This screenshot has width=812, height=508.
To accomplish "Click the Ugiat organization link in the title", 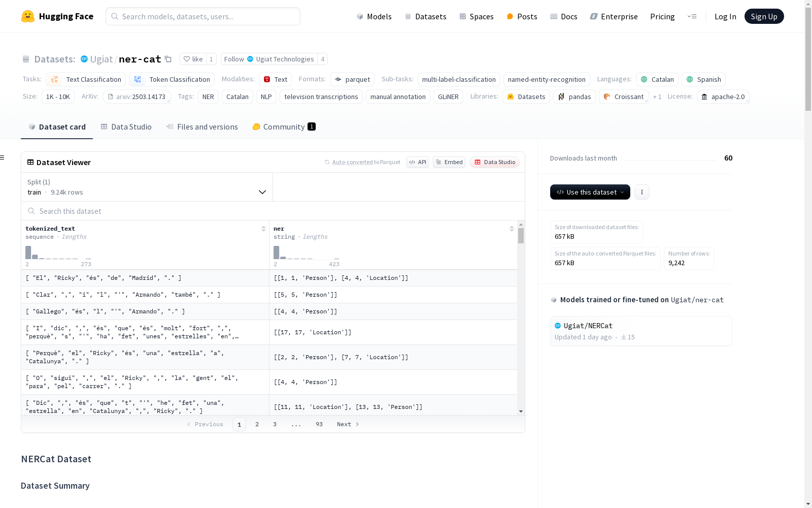I will click(x=101, y=59).
